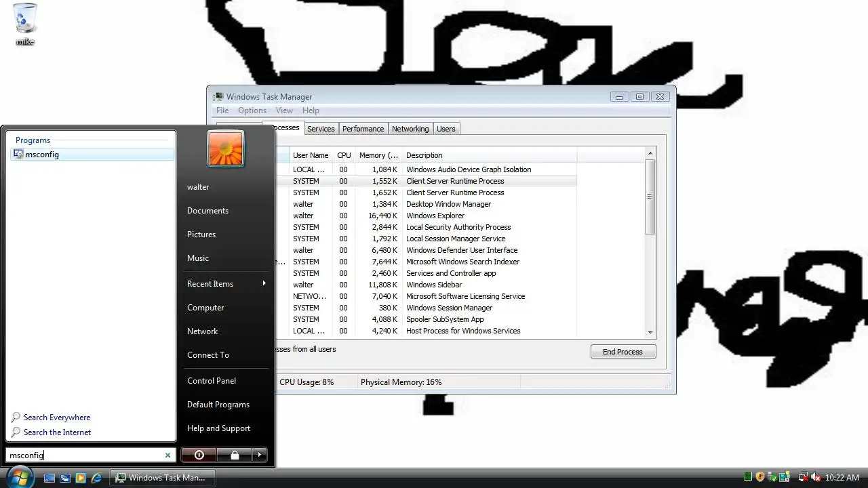Viewport: 868px width, 488px height.
Task: Click the Search the Internet link
Action: 57,432
